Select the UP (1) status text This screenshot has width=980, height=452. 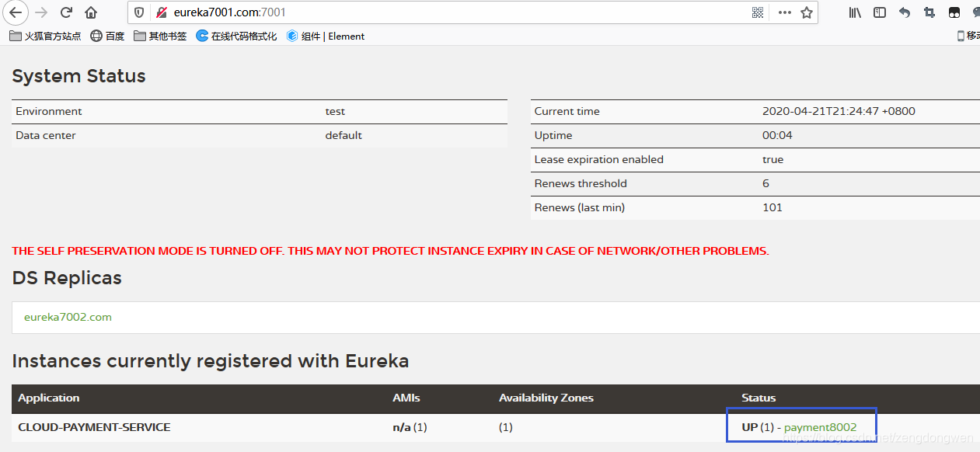(x=758, y=427)
